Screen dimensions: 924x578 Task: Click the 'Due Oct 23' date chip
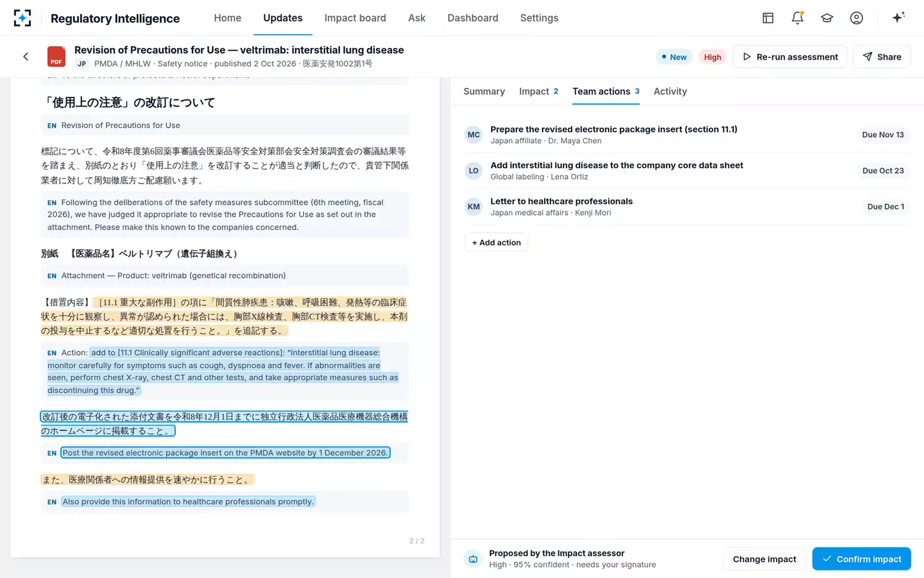(883, 171)
